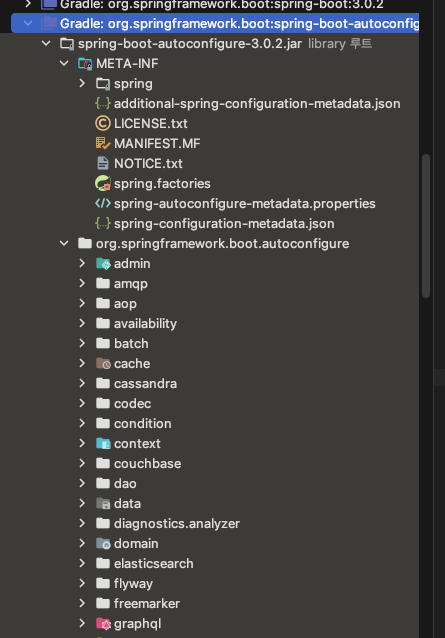This screenshot has width=445, height=638.
Task: Expand the condition package
Action: point(82,423)
